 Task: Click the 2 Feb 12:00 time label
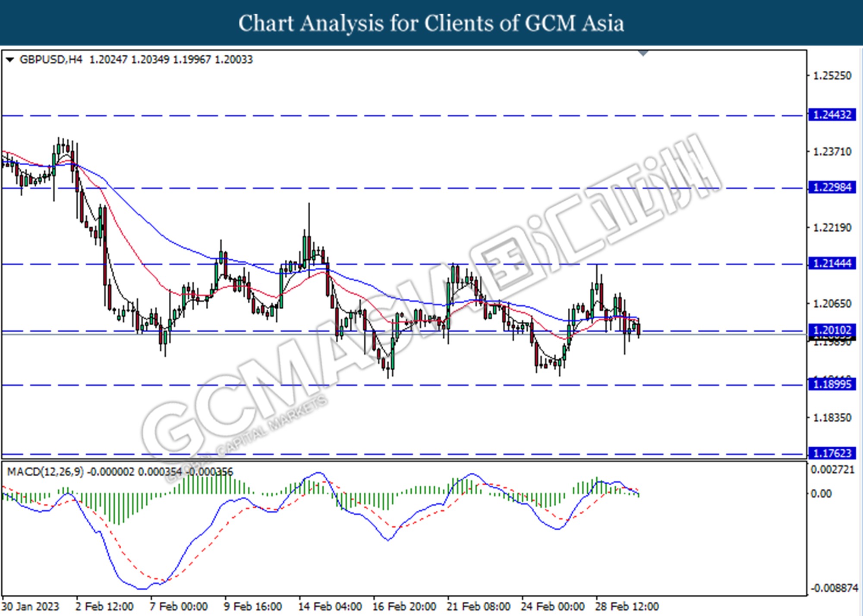(104, 607)
